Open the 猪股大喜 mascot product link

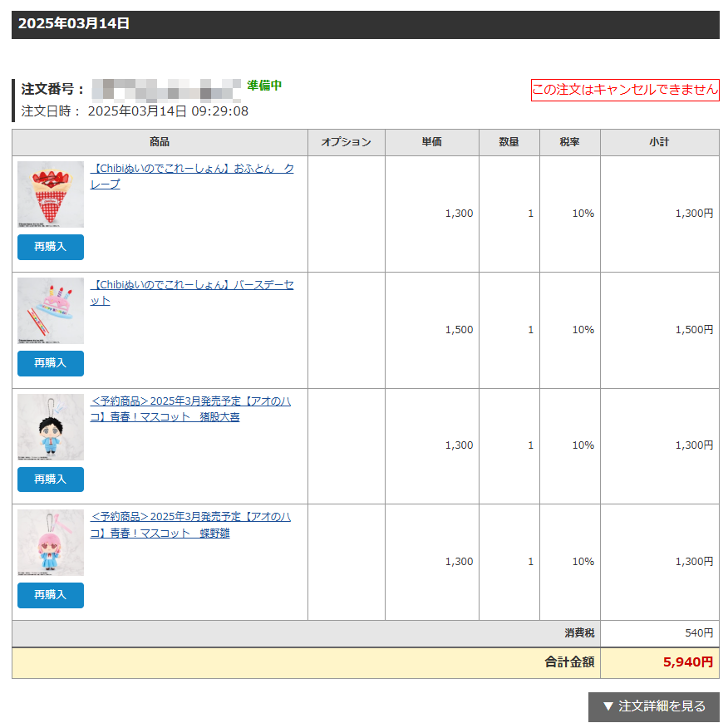[190, 409]
